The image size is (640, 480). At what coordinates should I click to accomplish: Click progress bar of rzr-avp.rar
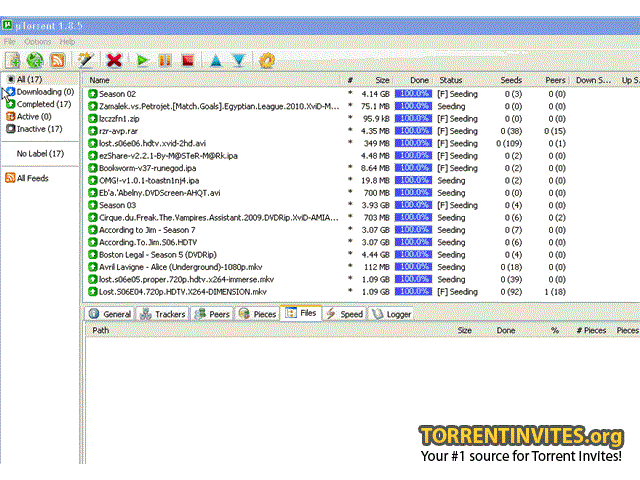click(413, 131)
